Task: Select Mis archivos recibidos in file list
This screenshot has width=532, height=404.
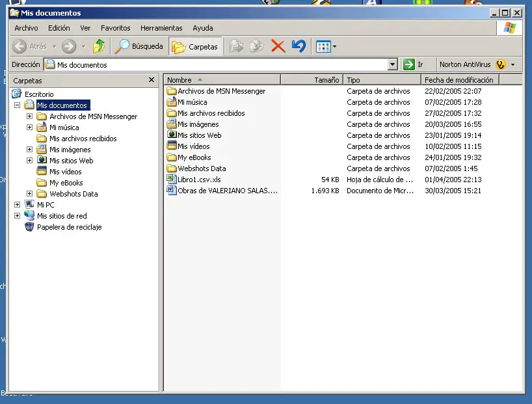Action: pos(211,113)
